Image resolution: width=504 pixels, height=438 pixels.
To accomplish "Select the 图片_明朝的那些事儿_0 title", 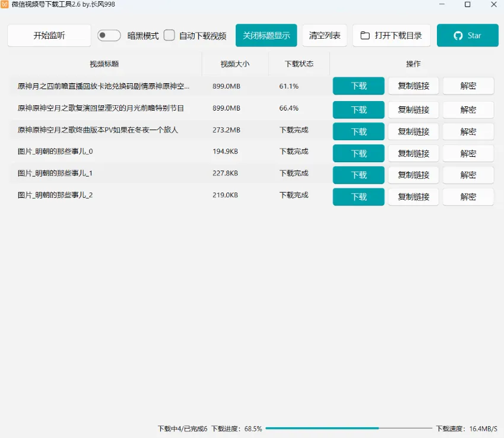I will tap(55, 152).
